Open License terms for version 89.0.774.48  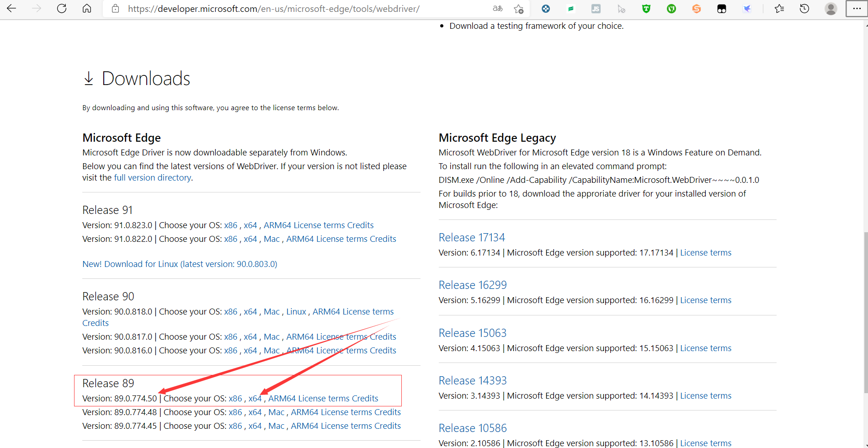pyautogui.click(x=346, y=412)
